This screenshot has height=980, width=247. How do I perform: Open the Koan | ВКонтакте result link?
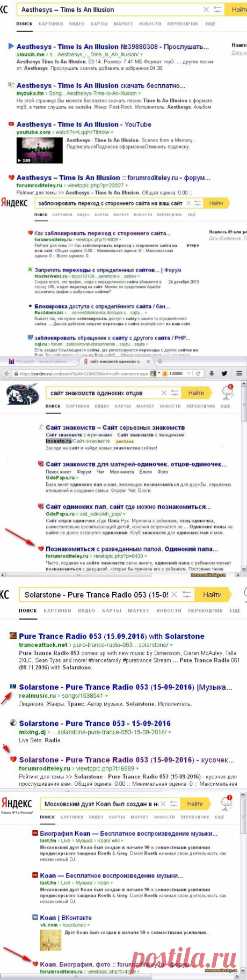coord(66,917)
